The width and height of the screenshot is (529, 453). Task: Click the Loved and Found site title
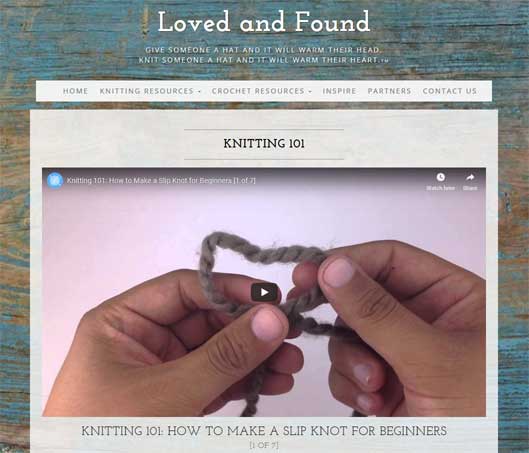pos(264,22)
